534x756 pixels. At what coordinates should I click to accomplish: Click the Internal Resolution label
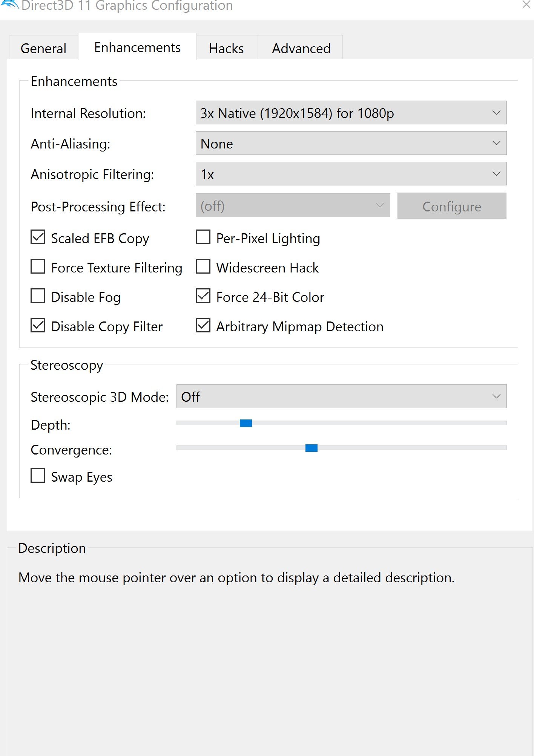pyautogui.click(x=88, y=113)
